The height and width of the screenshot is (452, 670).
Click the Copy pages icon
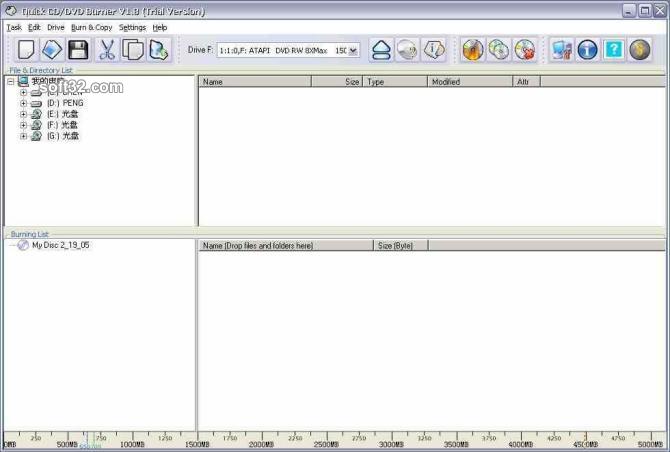[133, 50]
